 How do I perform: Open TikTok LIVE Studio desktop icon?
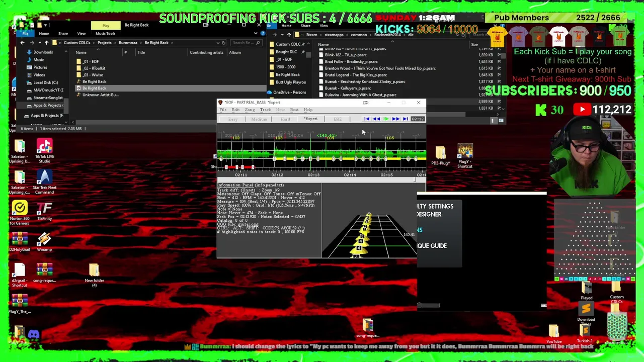(44, 151)
